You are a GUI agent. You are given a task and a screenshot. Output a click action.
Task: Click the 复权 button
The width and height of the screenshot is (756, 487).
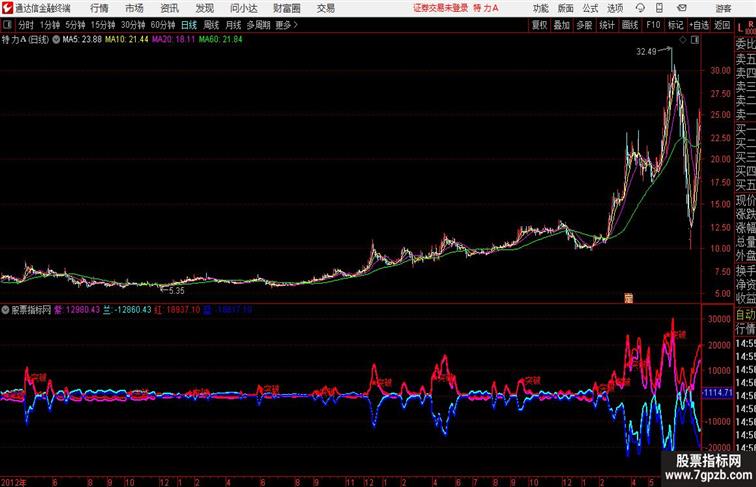[540, 25]
